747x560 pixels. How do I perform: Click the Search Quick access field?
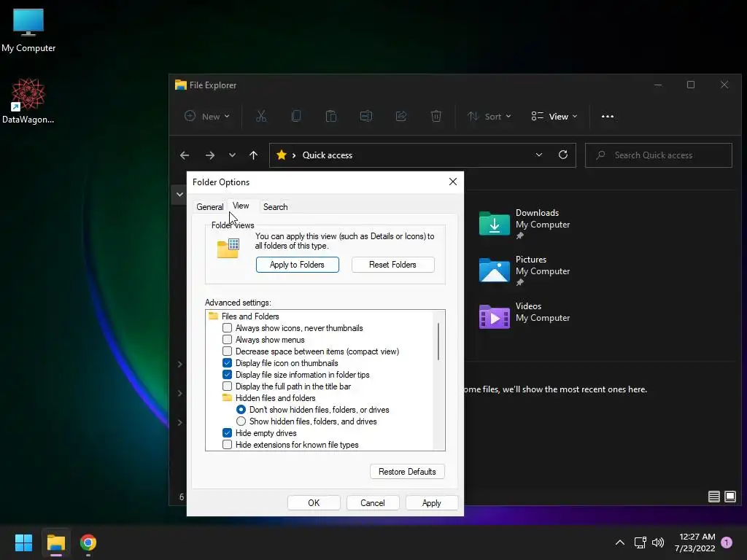(x=659, y=155)
